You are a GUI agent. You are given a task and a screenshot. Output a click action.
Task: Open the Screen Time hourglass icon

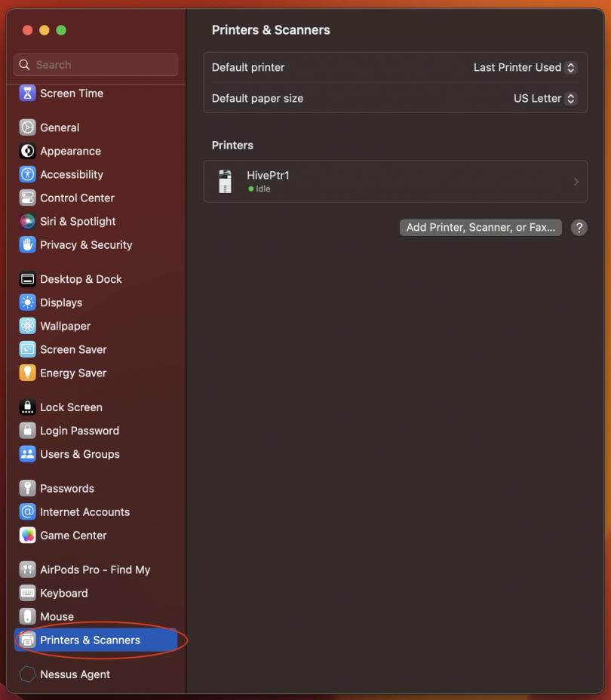pyautogui.click(x=27, y=94)
